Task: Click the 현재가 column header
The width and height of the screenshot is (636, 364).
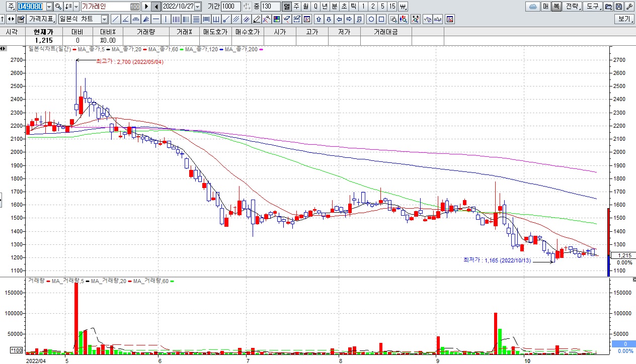Action: tap(43, 32)
